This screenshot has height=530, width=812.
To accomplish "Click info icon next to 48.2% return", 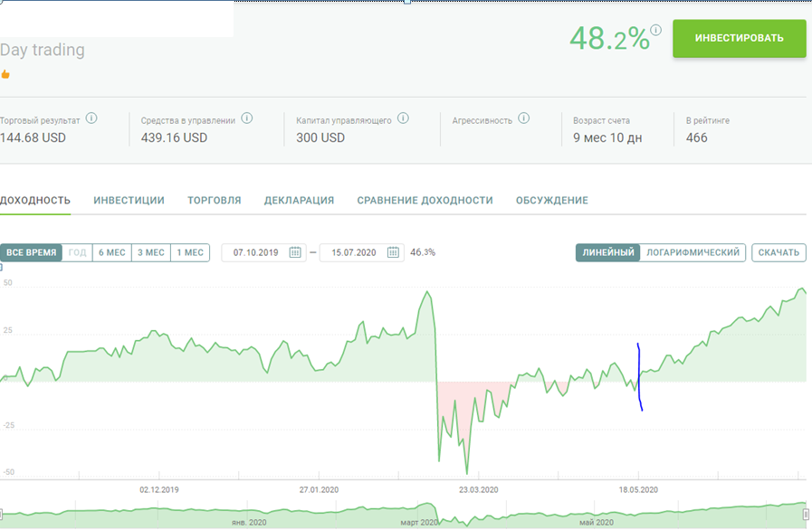I will click(655, 30).
